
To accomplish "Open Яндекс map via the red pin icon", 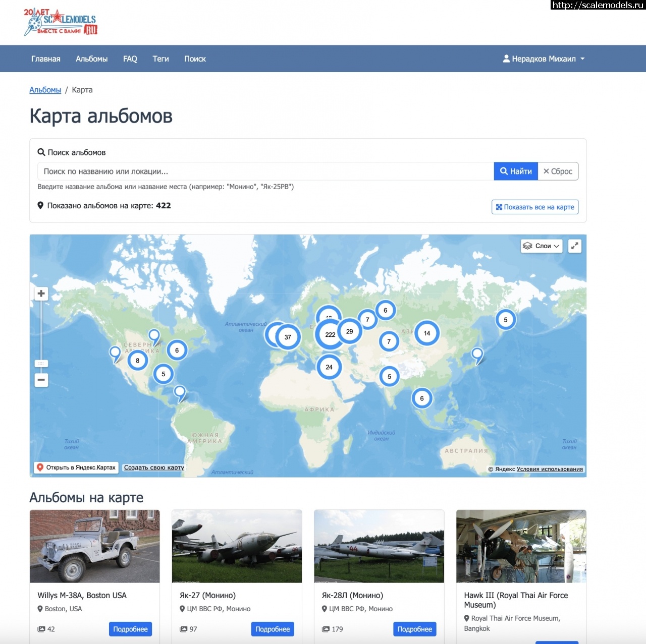I will point(40,467).
